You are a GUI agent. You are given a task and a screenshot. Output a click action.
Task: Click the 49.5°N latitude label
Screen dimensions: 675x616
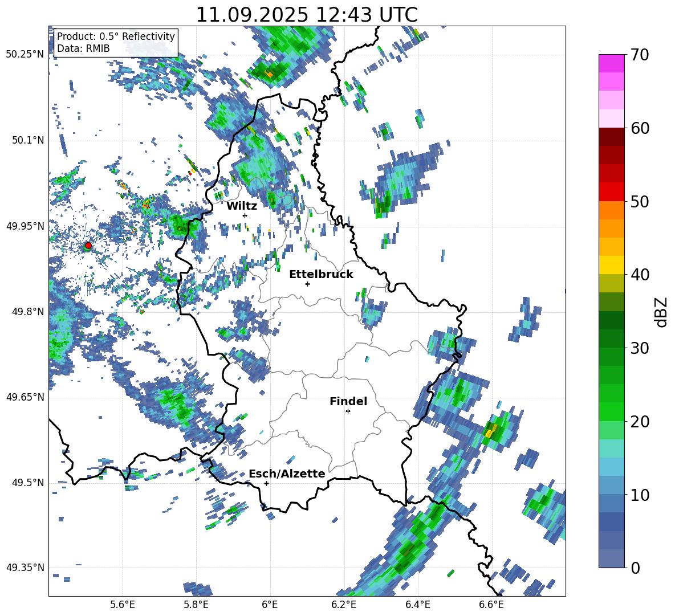pos(28,483)
